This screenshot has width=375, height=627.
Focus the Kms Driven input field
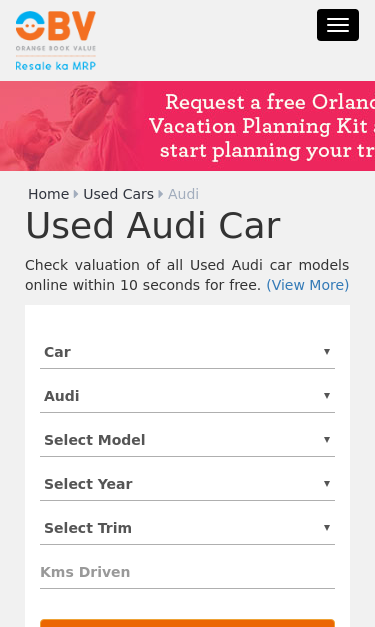point(188,572)
